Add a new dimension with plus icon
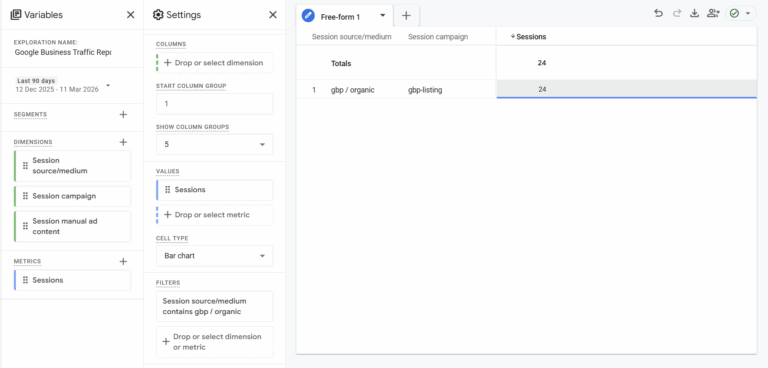This screenshot has height=368, width=768. coord(123,142)
